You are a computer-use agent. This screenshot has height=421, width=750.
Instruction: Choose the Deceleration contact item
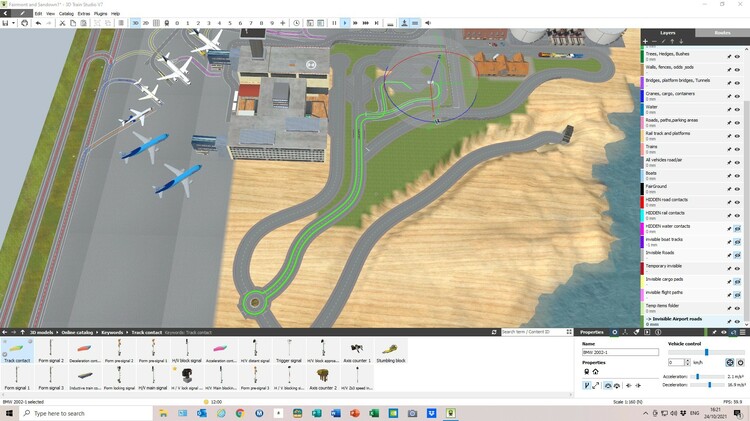84,350
